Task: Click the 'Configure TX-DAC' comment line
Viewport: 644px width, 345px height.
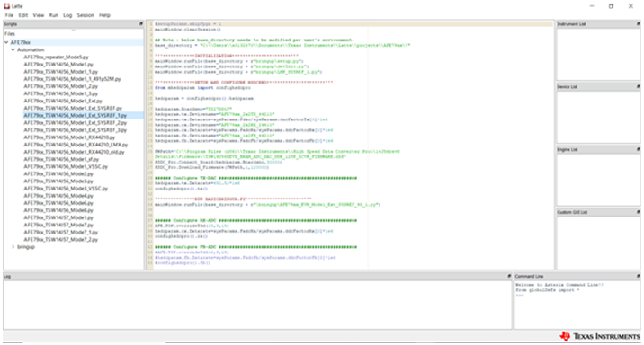Action: pos(255,178)
